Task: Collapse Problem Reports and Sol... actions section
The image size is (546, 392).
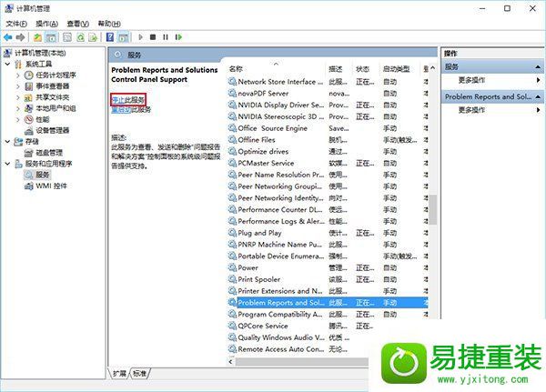Action: click(538, 96)
